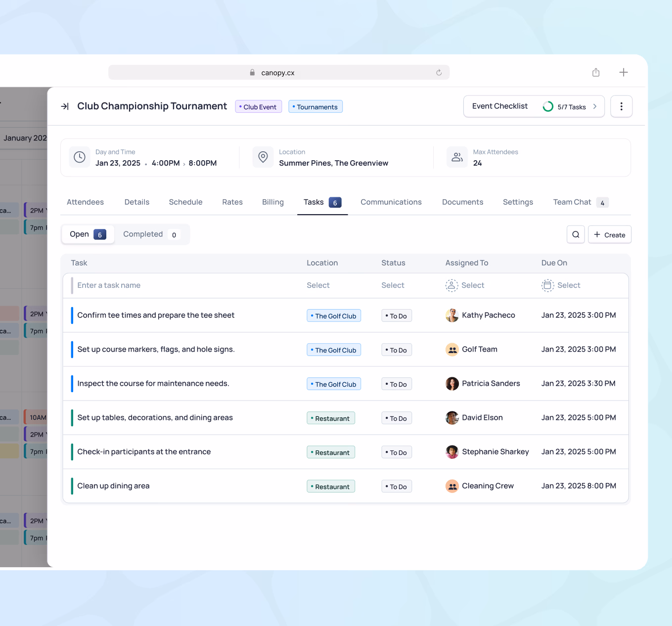
Task: Change To Do status for Check-in participants
Action: click(397, 452)
